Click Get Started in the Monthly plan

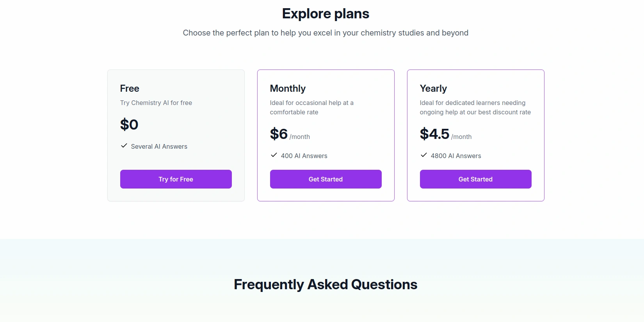pos(326,179)
